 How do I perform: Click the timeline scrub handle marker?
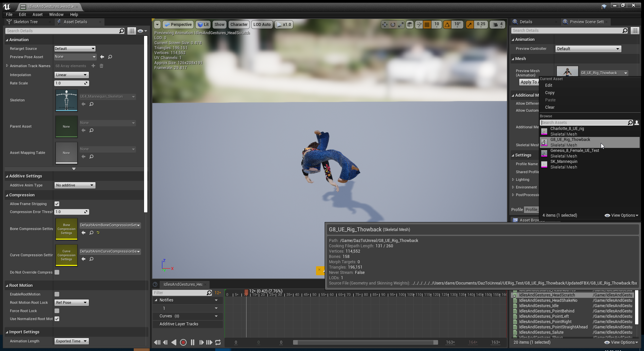pos(246,292)
